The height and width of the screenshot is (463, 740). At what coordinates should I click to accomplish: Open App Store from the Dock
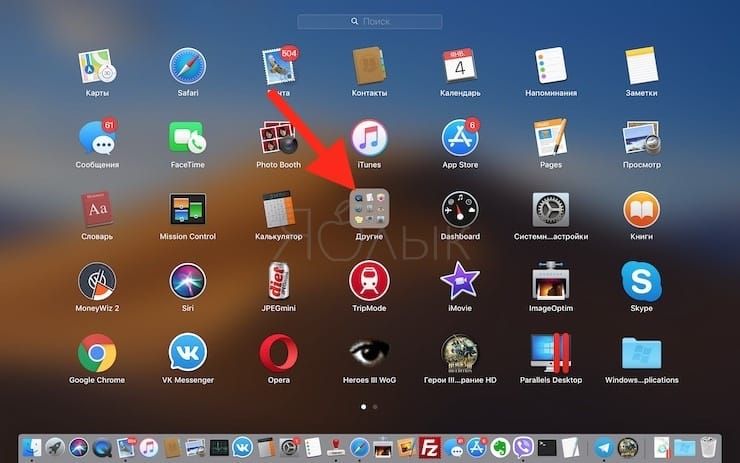pyautogui.click(x=477, y=447)
